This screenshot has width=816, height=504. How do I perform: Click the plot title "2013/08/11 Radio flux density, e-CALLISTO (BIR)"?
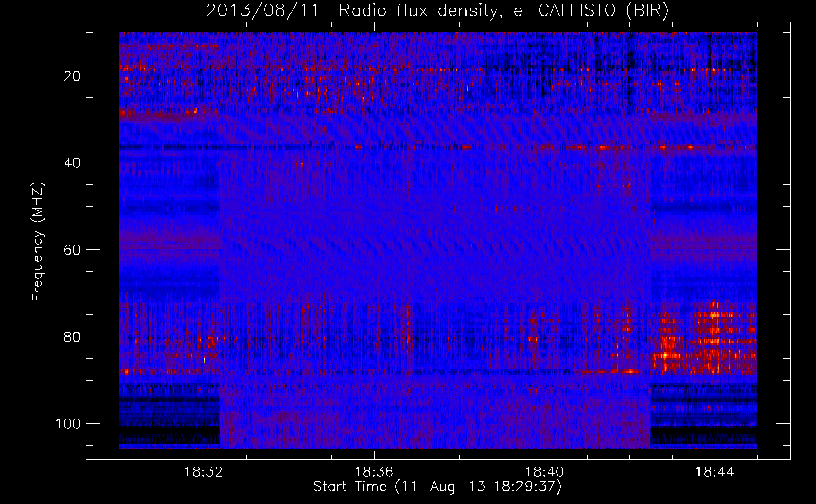click(437, 11)
